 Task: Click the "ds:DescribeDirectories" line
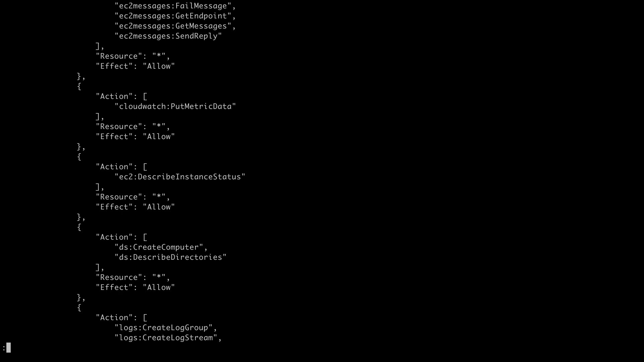pos(171,257)
